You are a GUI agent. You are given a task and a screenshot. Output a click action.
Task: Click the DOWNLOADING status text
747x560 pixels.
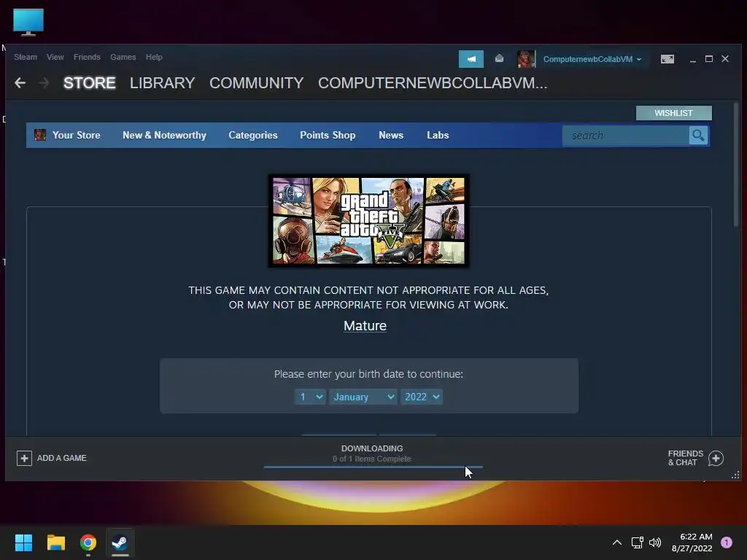(372, 448)
